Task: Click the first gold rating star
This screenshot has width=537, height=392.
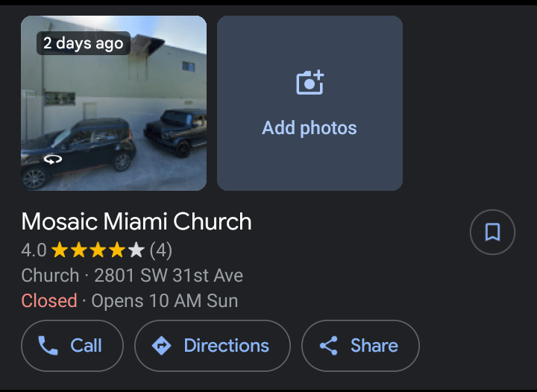Action: pos(59,250)
